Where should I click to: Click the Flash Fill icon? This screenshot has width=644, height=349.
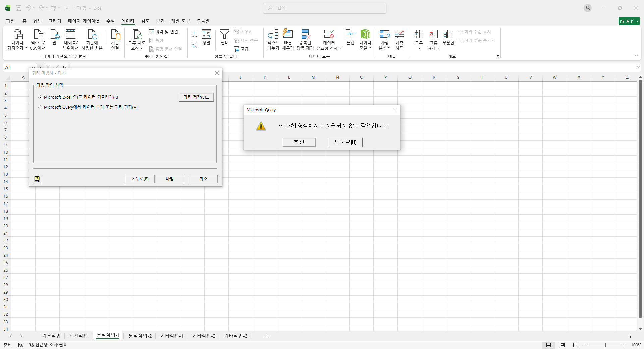pyautogui.click(x=288, y=34)
